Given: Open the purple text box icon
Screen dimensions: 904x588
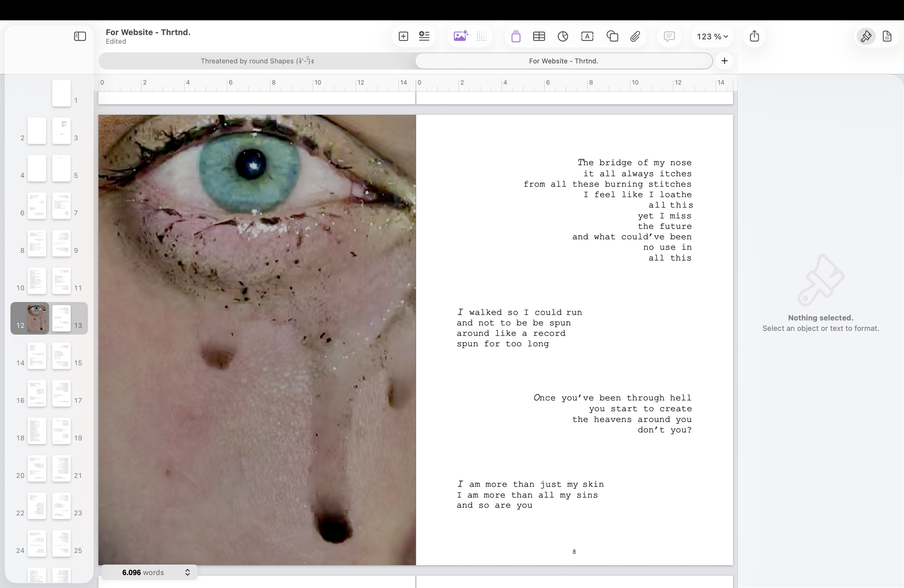Looking at the screenshot, I should 516,37.
